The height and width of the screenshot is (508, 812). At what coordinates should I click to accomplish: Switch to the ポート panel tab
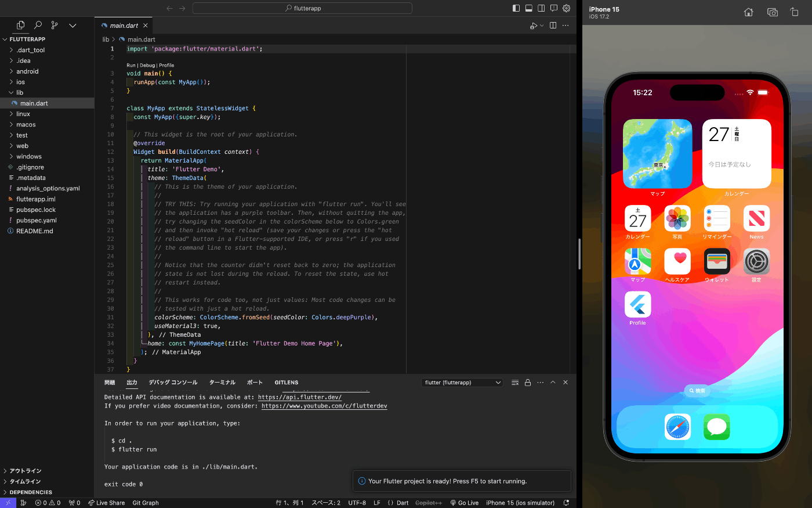click(255, 383)
